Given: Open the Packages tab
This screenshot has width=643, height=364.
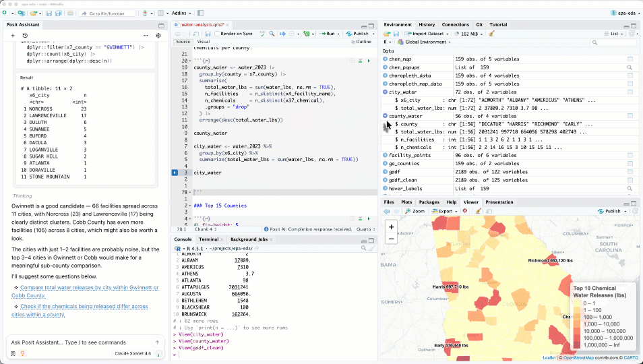Looking at the screenshot, I should pyautogui.click(x=429, y=202).
